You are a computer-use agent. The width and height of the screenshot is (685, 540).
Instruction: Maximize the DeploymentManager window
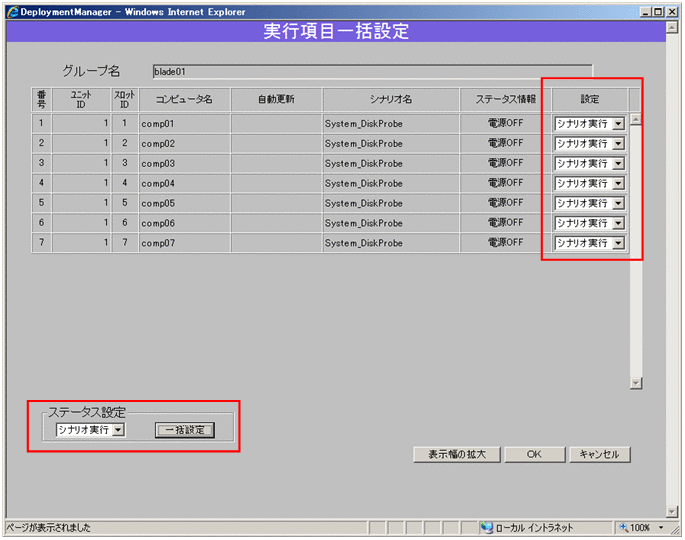[658, 12]
